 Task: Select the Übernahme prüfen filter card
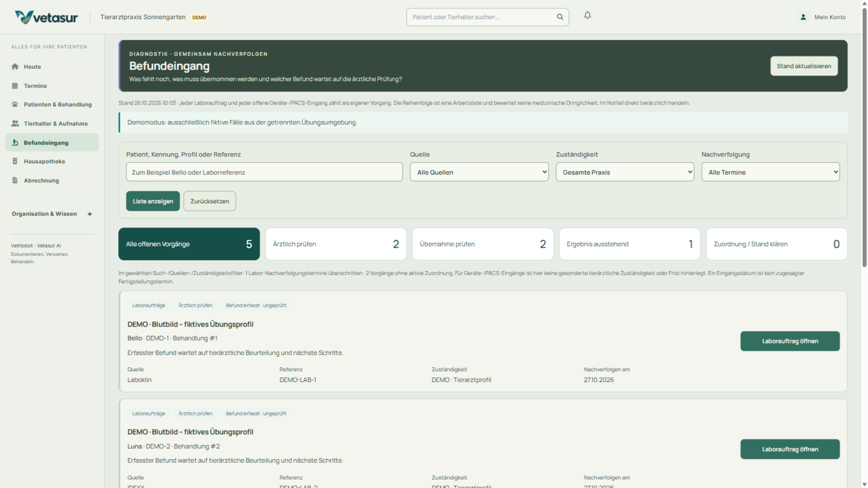pyautogui.click(x=483, y=244)
